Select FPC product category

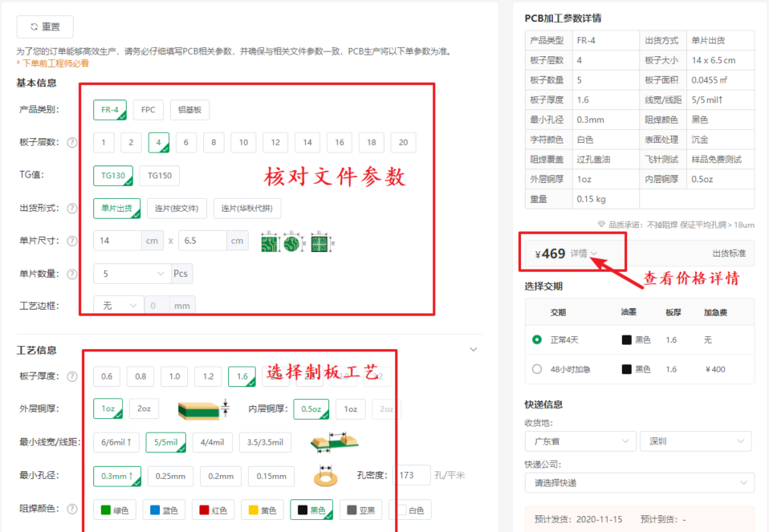(x=149, y=110)
